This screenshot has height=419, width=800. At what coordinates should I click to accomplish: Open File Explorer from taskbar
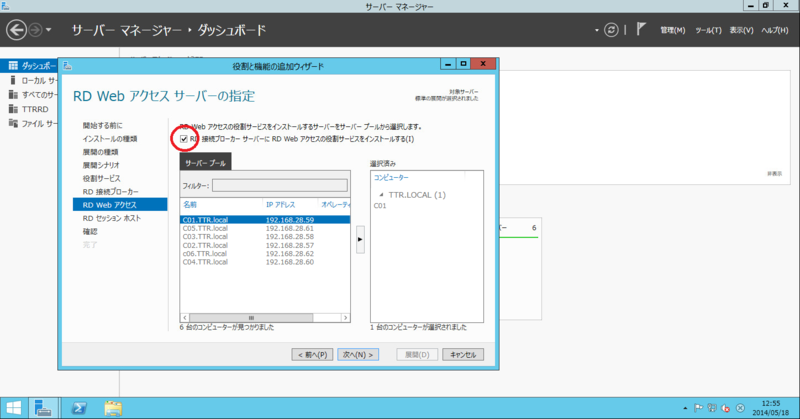click(x=113, y=408)
